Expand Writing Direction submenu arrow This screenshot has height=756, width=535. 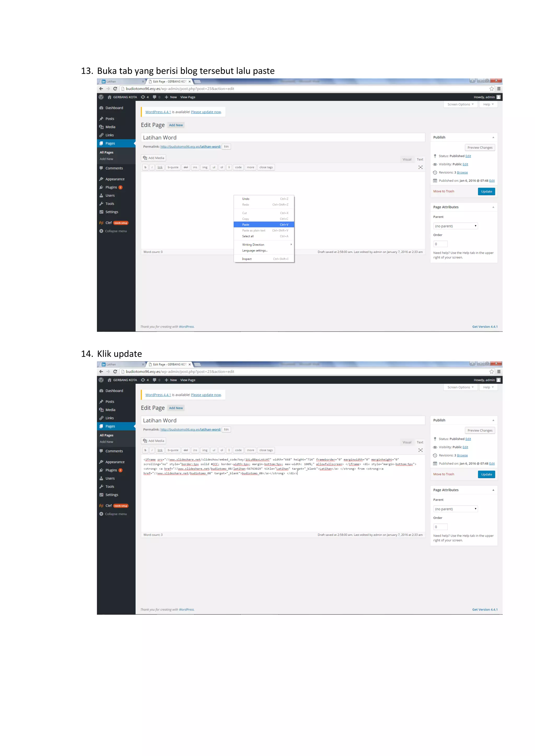coord(291,244)
